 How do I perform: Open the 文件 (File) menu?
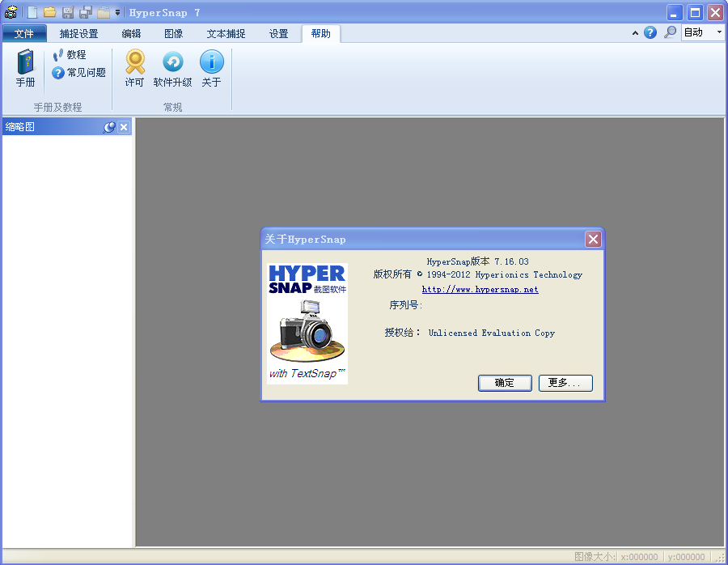(x=24, y=33)
